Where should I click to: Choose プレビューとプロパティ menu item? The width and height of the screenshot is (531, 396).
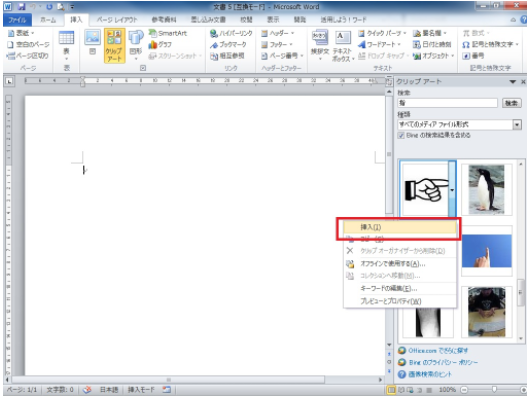click(400, 301)
